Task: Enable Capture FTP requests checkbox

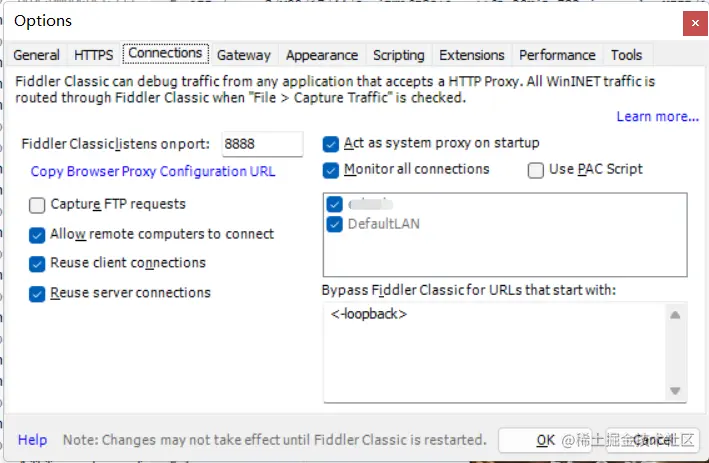Action: tap(37, 205)
